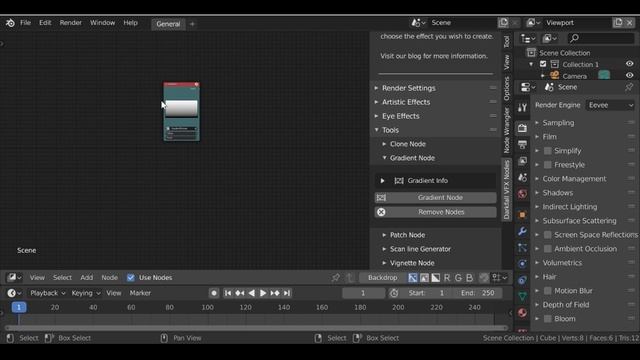Add a new workspace with plus icon
The width and height of the screenshot is (640, 360).
pyautogui.click(x=192, y=24)
